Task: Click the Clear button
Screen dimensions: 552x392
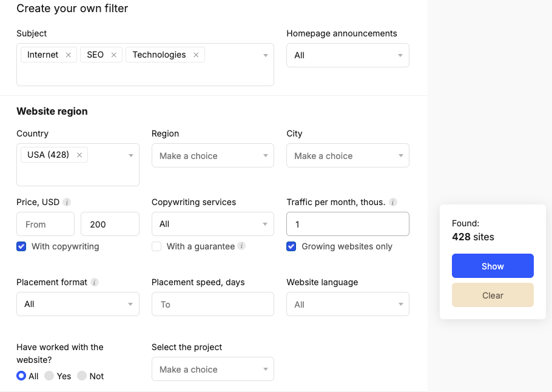Action: [x=493, y=295]
